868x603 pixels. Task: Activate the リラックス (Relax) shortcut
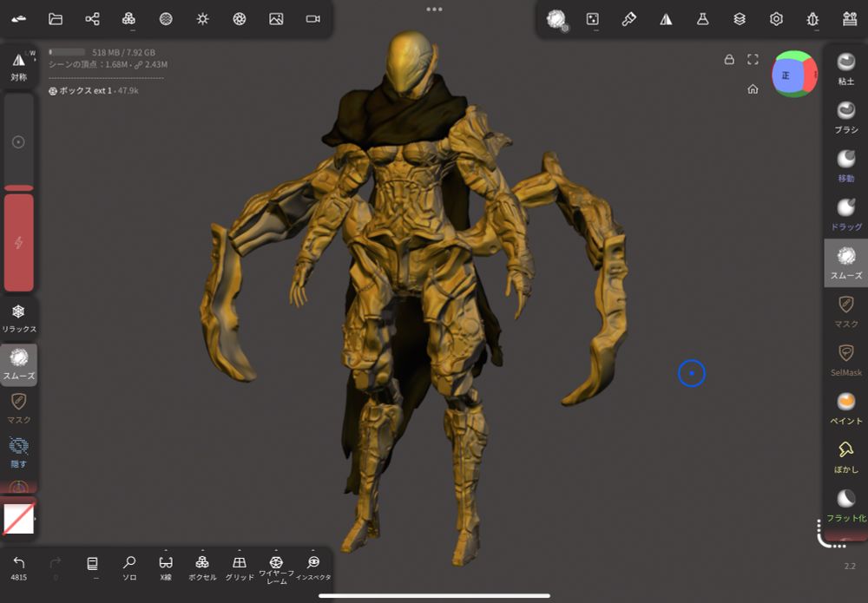click(x=19, y=319)
